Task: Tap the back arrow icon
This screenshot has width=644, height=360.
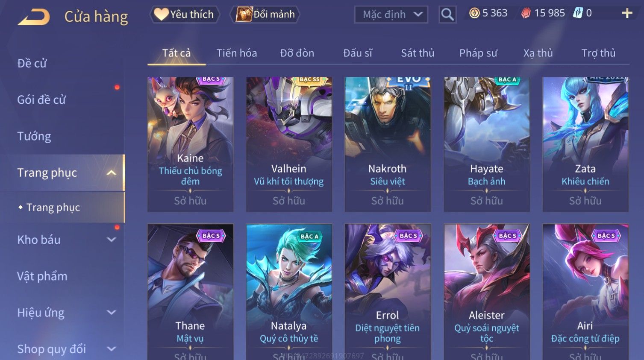Action: pos(34,17)
